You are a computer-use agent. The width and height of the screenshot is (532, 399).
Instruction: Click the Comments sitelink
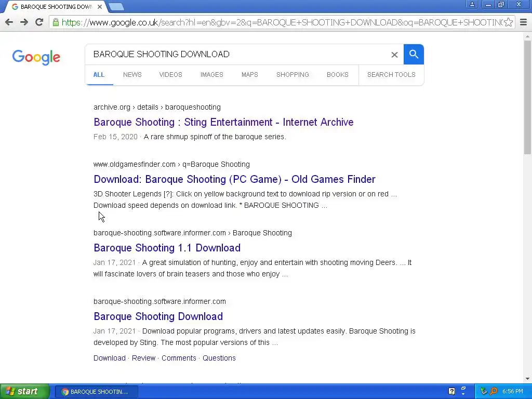[179, 358]
